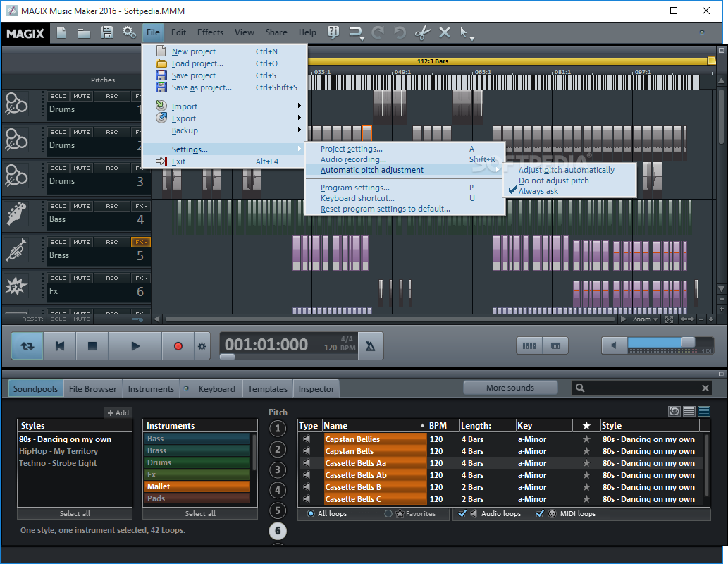The height and width of the screenshot is (564, 728).
Task: Switch to the File Browser tab
Action: tap(93, 389)
